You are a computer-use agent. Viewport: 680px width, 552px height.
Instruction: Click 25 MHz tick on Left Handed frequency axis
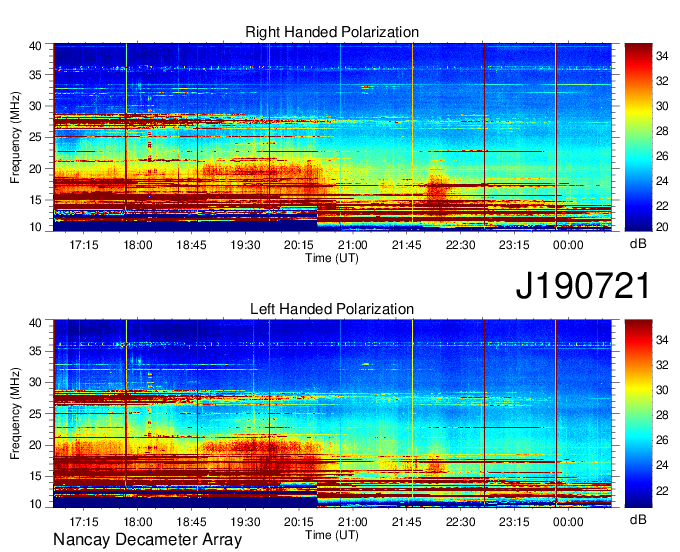click(36, 414)
